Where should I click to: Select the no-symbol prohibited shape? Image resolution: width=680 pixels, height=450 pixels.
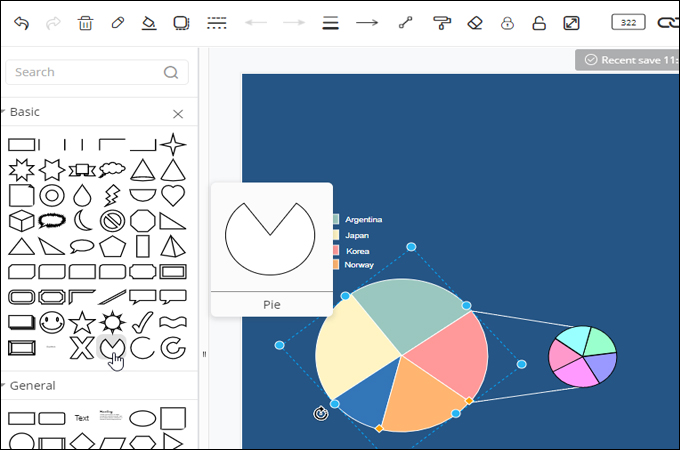(x=112, y=221)
